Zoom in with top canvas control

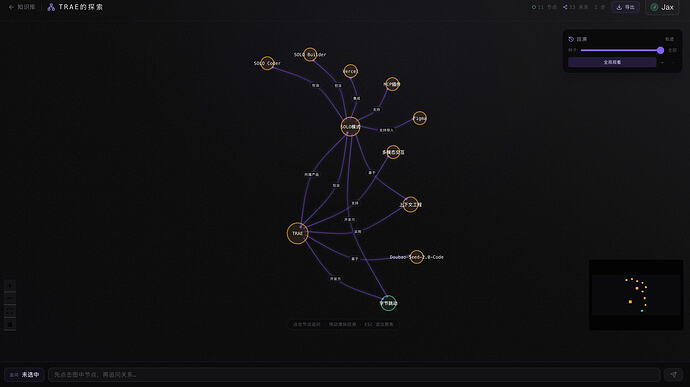point(10,285)
